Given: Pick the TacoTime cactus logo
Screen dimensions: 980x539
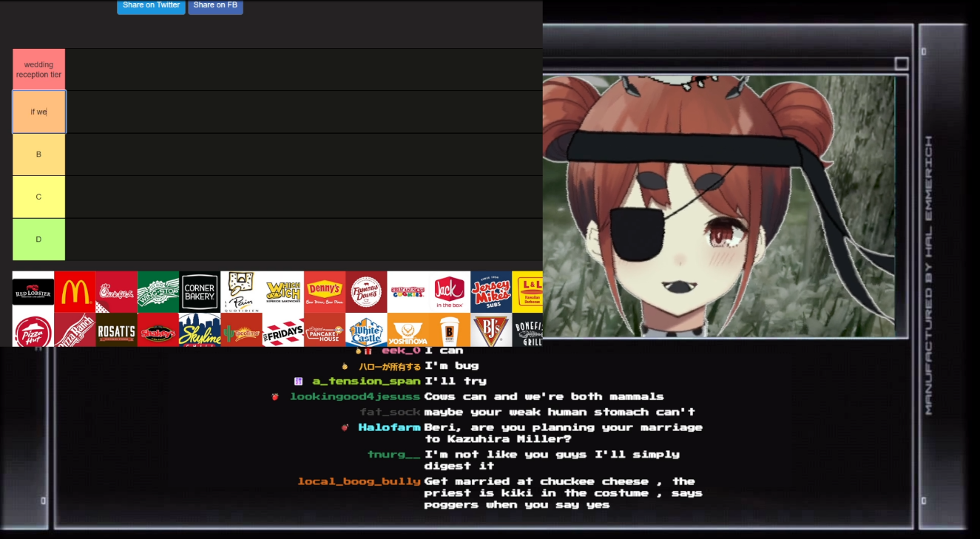Looking at the screenshot, I should point(241,330).
